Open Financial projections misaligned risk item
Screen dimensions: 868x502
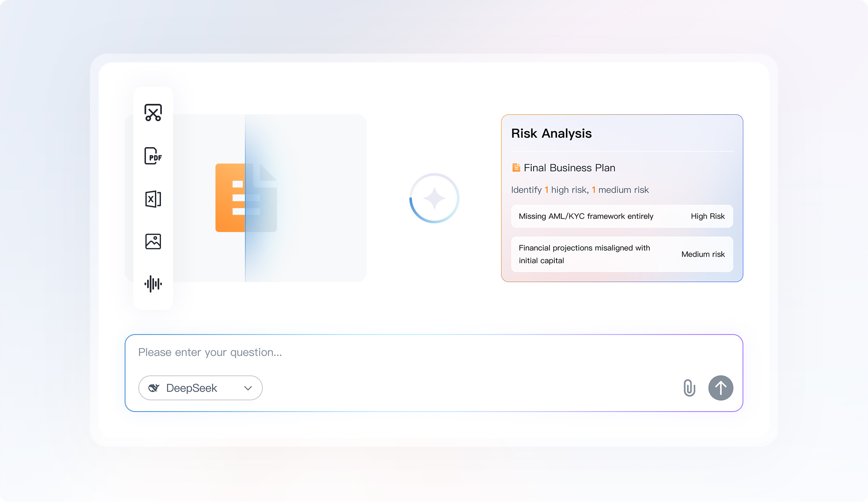pyautogui.click(x=584, y=254)
